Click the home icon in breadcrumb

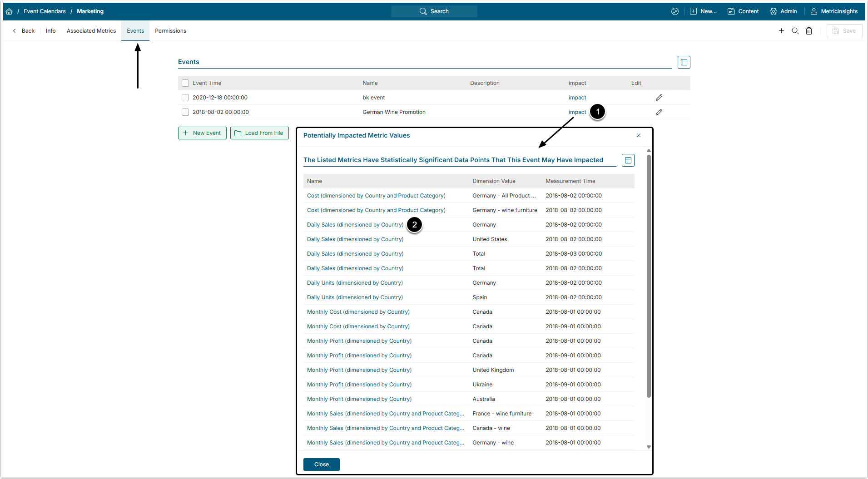coord(9,11)
